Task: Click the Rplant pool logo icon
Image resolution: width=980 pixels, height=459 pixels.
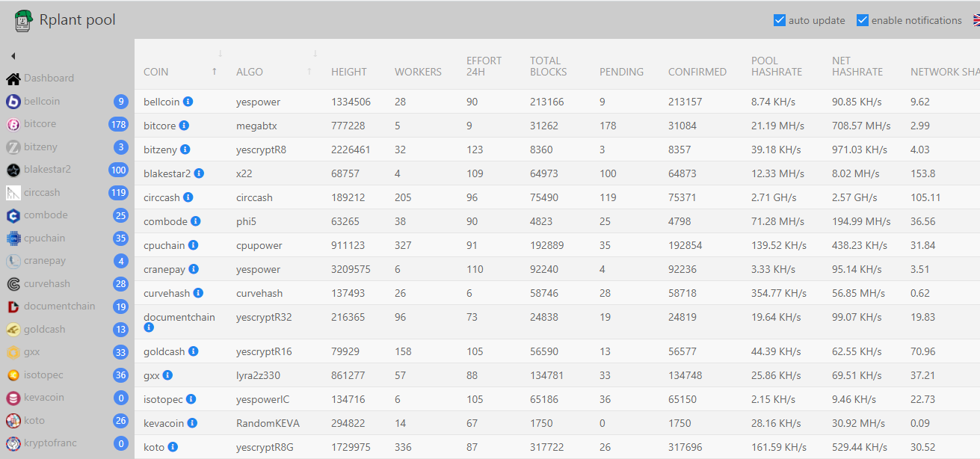Action: click(x=24, y=20)
